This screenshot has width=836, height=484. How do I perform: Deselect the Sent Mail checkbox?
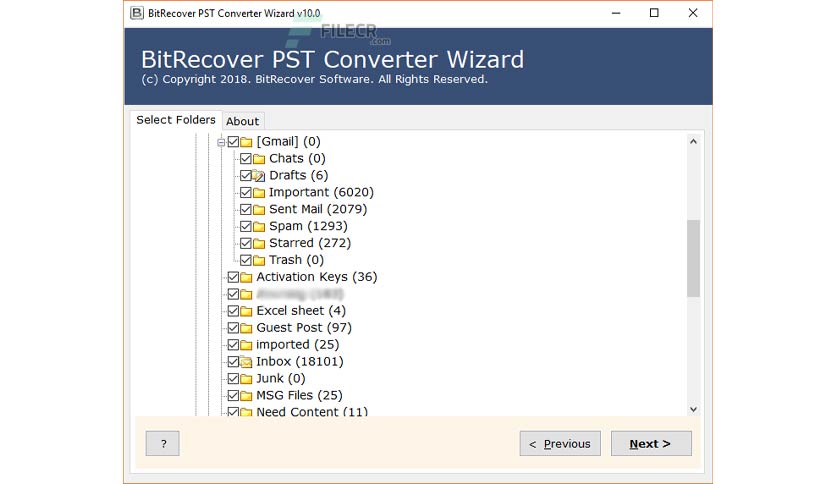click(246, 209)
